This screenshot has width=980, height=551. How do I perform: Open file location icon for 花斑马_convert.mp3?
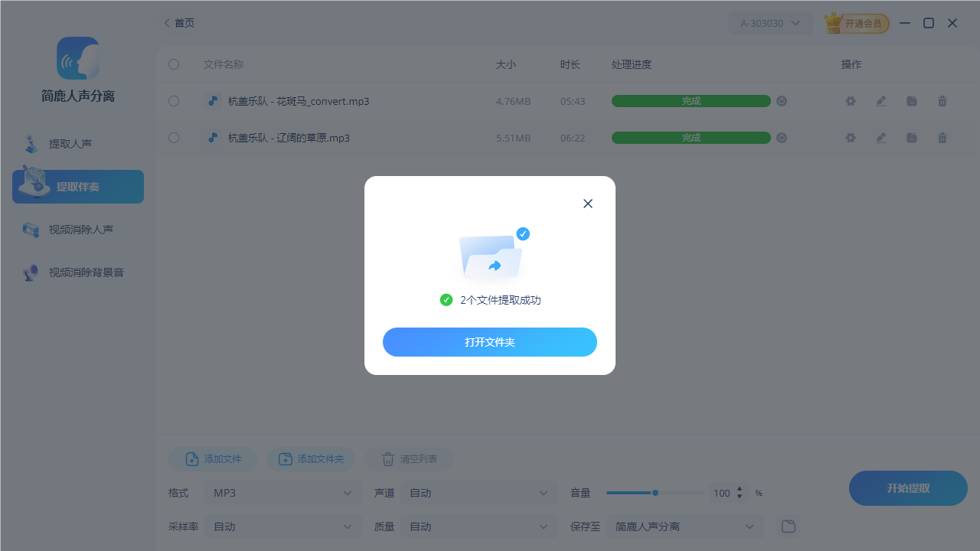pyautogui.click(x=911, y=100)
